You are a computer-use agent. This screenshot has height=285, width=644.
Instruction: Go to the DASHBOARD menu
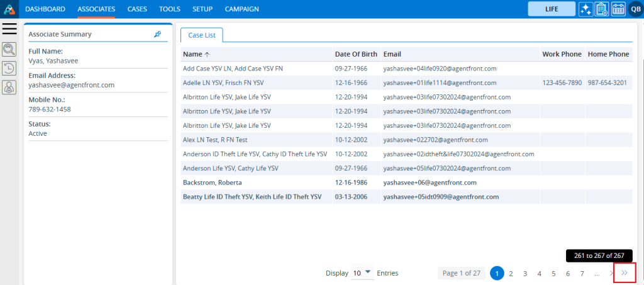pos(45,9)
